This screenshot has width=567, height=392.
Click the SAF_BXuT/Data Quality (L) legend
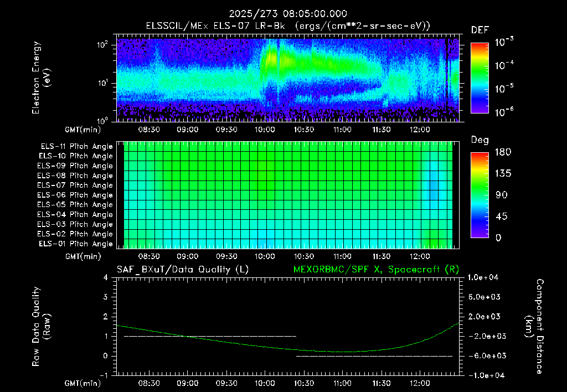[183, 270]
